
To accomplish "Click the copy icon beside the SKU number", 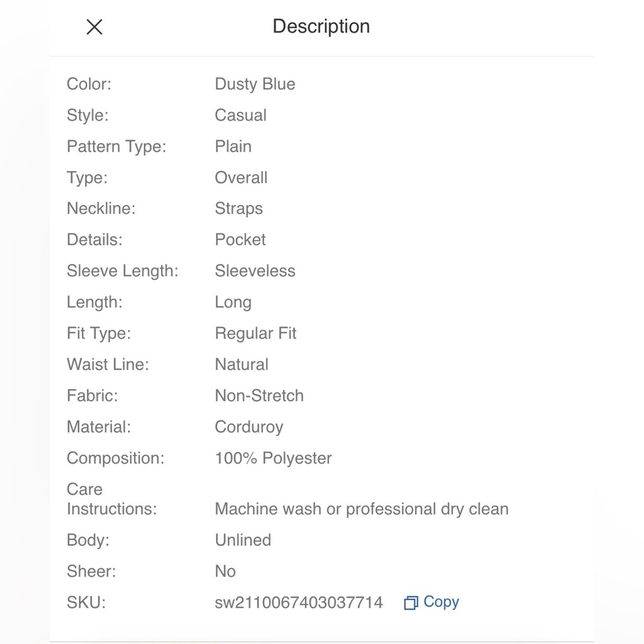I will (411, 603).
